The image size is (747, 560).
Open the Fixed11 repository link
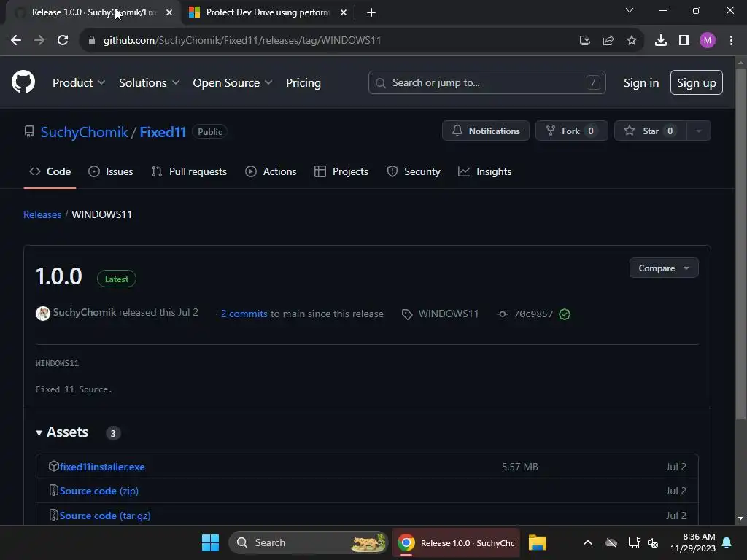(x=163, y=131)
